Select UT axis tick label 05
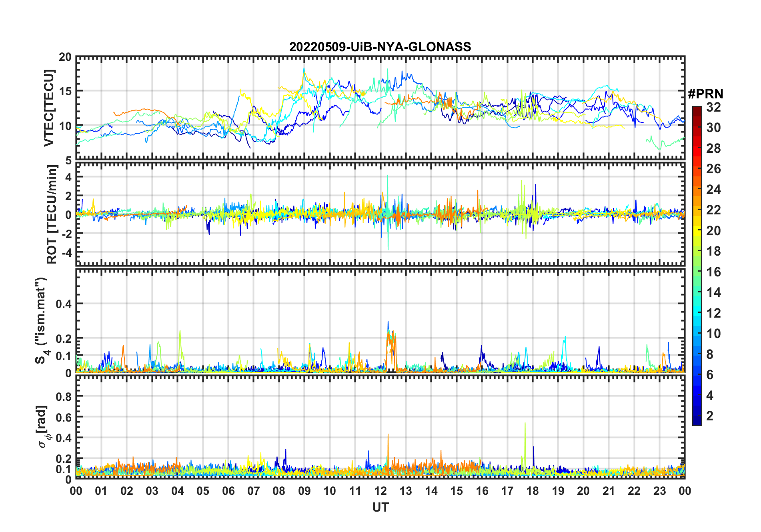The image size is (761, 532). coord(203,491)
